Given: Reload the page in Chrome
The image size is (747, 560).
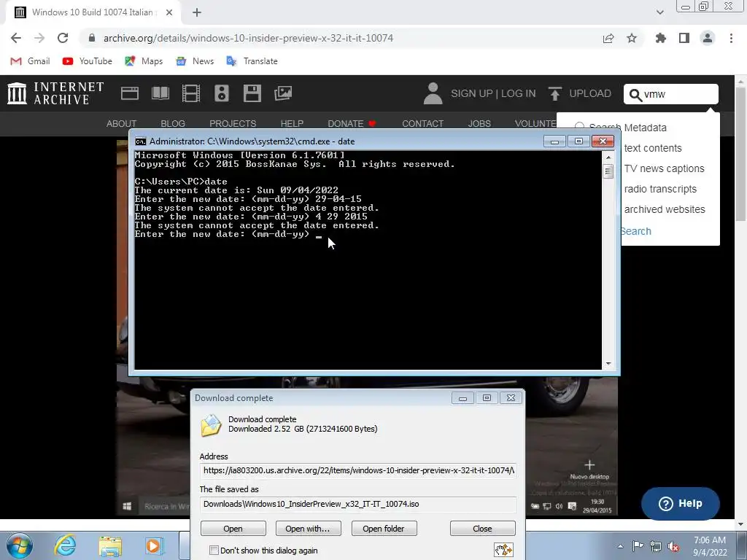Looking at the screenshot, I should click(x=63, y=38).
